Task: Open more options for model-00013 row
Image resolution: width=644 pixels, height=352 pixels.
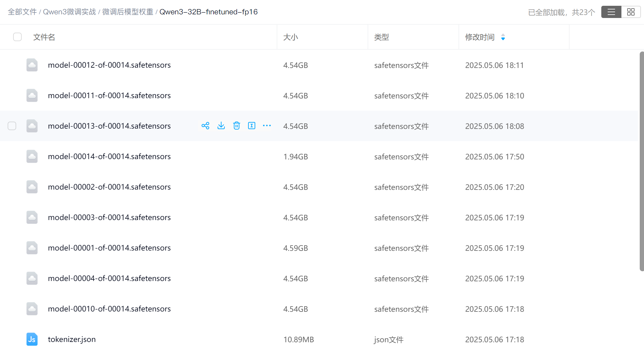Action: point(267,126)
